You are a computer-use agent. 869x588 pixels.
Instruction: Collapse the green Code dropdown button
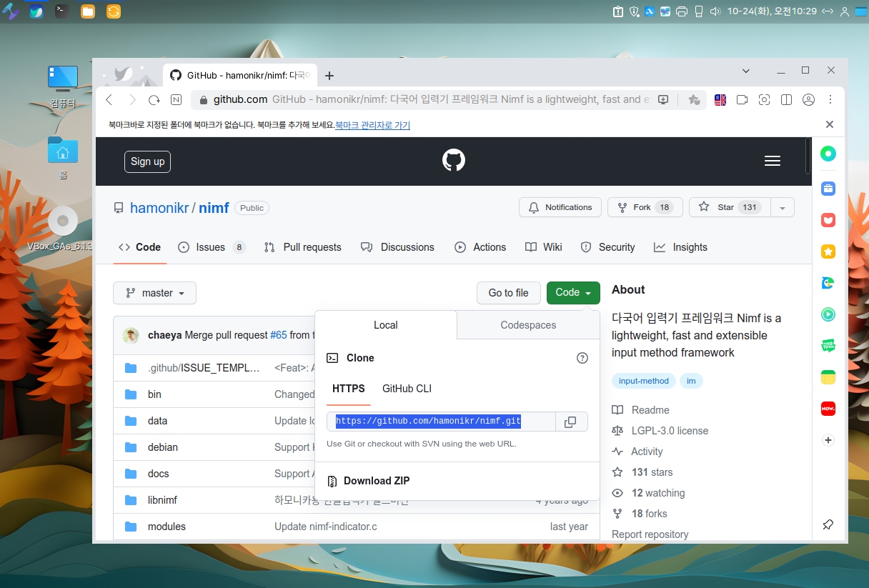(573, 292)
